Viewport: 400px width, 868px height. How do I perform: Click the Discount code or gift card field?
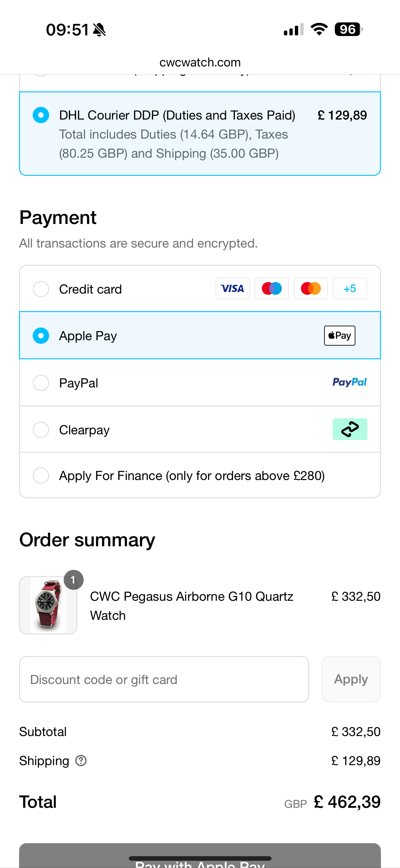point(164,679)
